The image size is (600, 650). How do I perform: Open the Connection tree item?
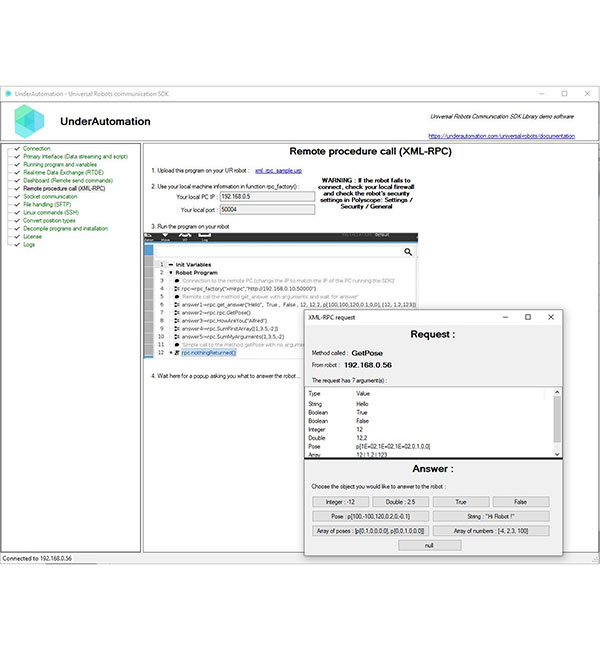point(36,148)
